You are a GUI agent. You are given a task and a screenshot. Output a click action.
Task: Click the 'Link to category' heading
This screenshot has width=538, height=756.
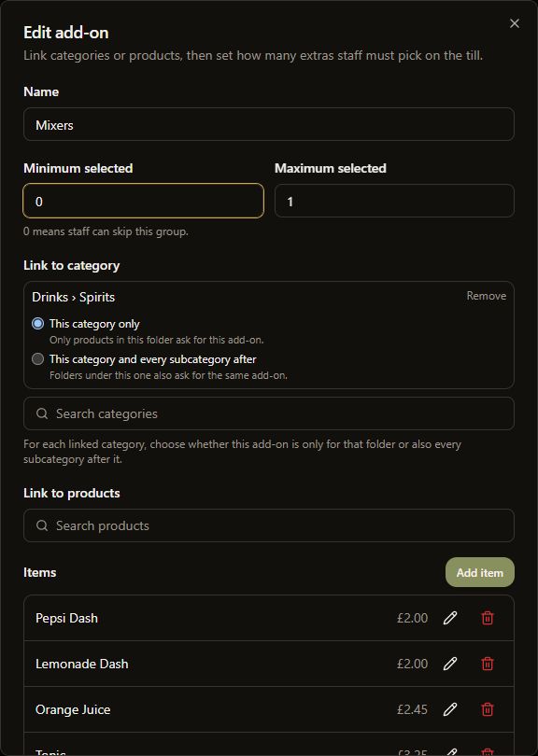[71, 266]
